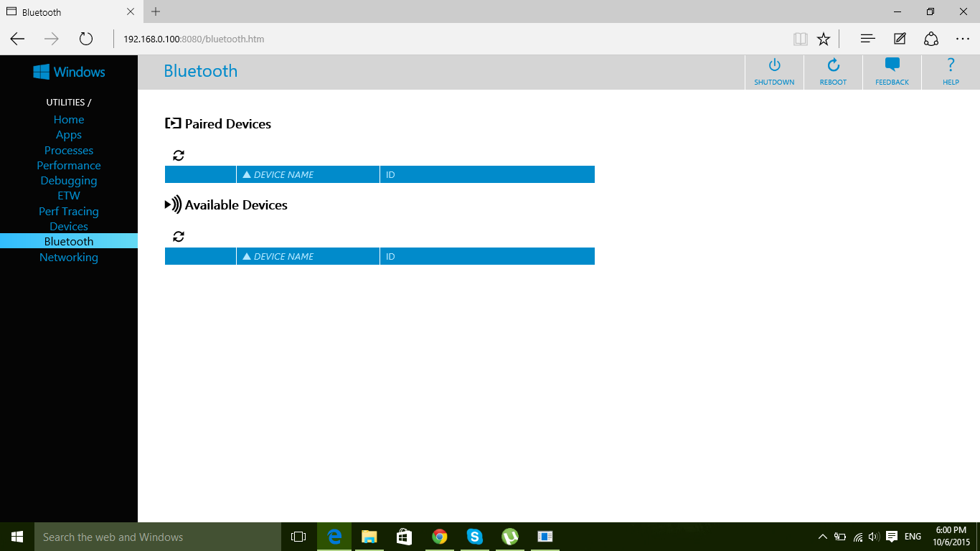Open File Explorer from taskbar
The height and width of the screenshot is (551, 980).
pos(369,537)
